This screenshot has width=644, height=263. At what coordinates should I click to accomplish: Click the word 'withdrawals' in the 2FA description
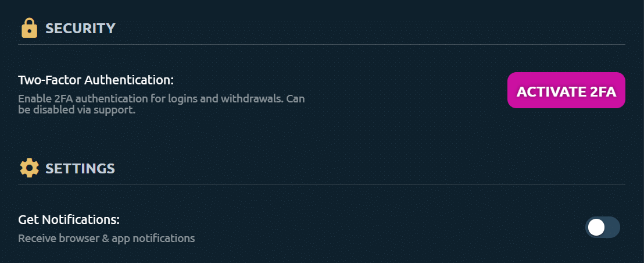pos(255,98)
